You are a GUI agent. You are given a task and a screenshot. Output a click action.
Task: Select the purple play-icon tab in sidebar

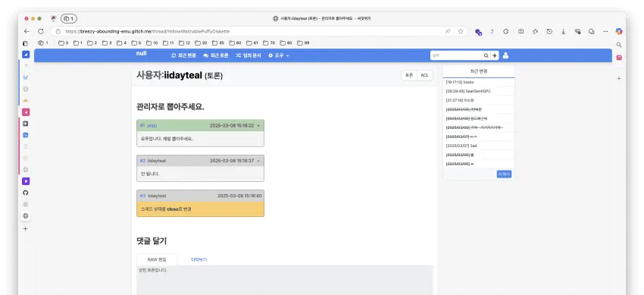tap(26, 181)
